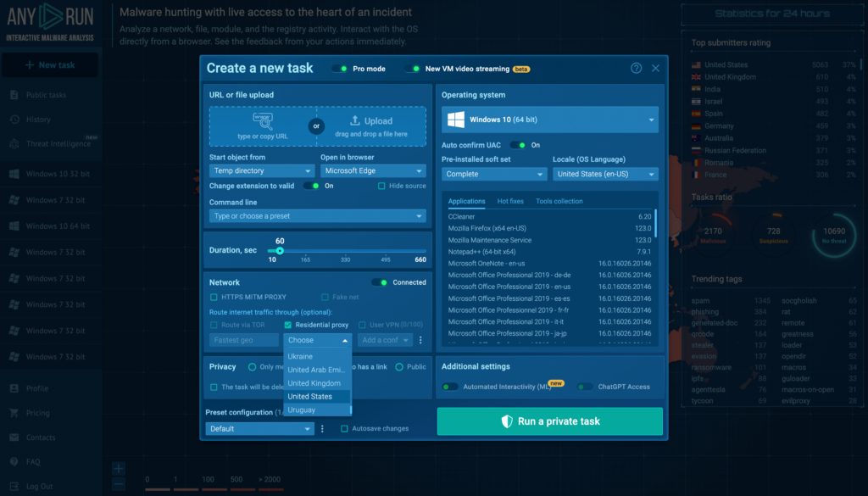Expand the Locale United States (en-US) dropdown
868x496 pixels.
coord(605,174)
